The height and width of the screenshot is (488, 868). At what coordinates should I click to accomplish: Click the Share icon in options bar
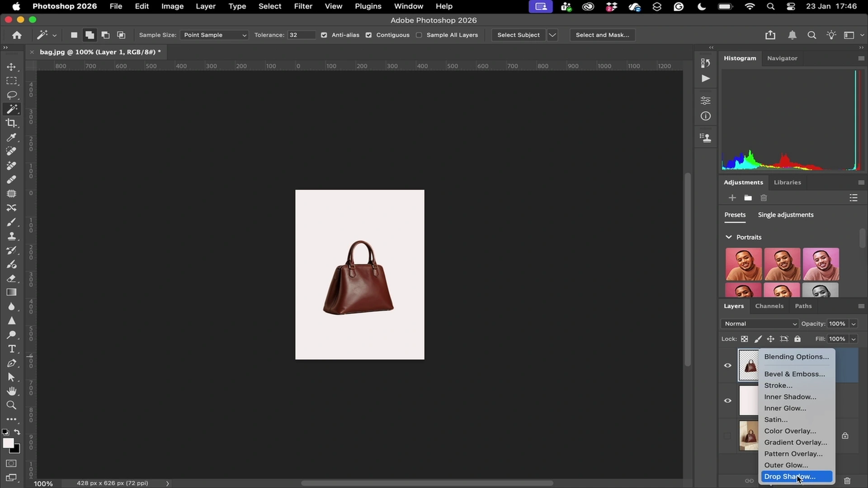tap(770, 35)
